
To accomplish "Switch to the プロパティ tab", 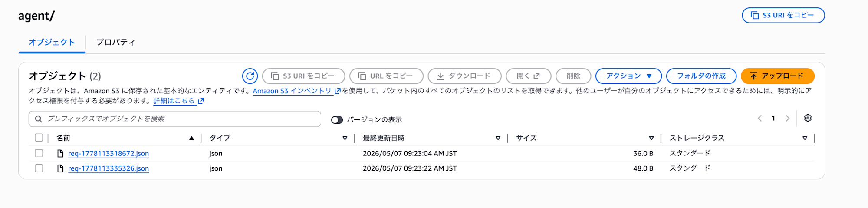I will [x=115, y=42].
